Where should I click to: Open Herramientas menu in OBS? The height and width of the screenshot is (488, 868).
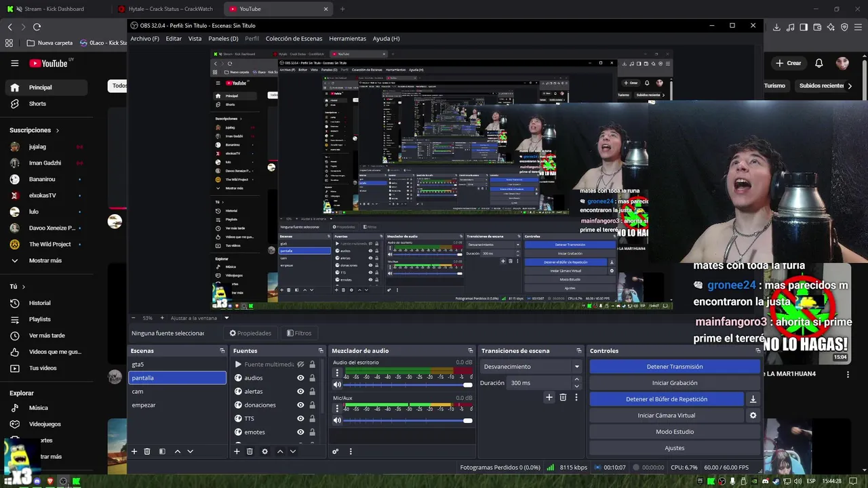pyautogui.click(x=347, y=39)
